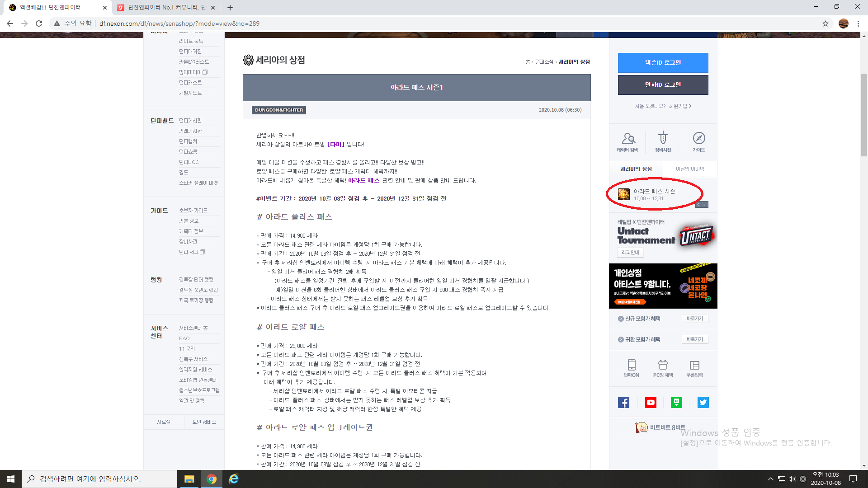Open a new browser tab
Image resolution: width=868 pixels, height=488 pixels.
click(x=230, y=8)
